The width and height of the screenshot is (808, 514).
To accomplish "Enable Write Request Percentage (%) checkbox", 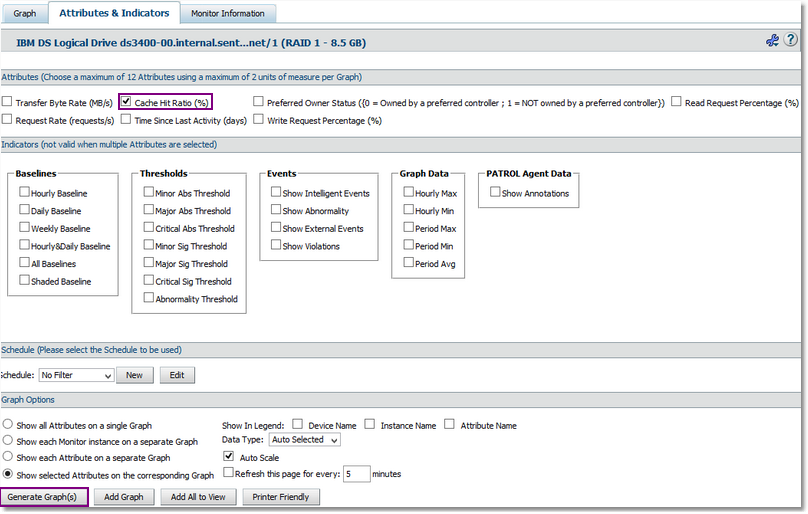I will click(x=258, y=119).
